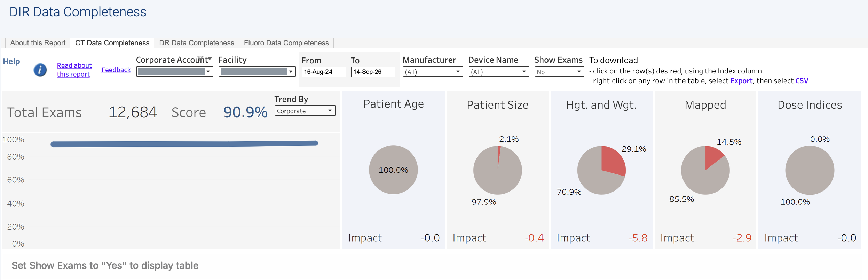Click the To date field
The height and width of the screenshot is (280, 868).
point(373,72)
